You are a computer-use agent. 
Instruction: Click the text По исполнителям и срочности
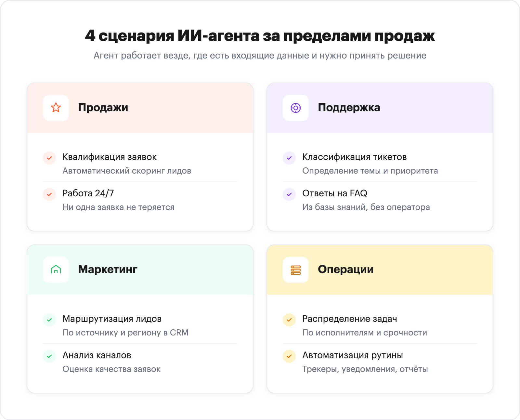coord(365,333)
